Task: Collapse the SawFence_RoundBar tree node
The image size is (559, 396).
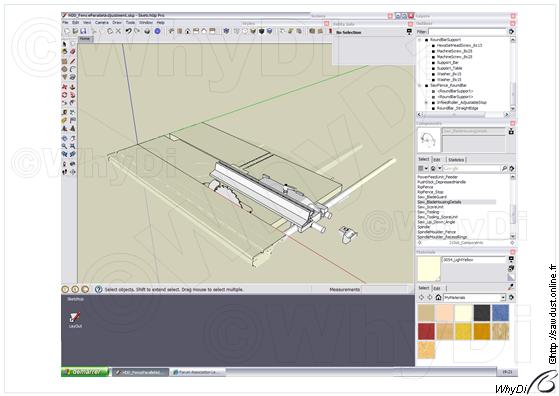Action: 420,86
